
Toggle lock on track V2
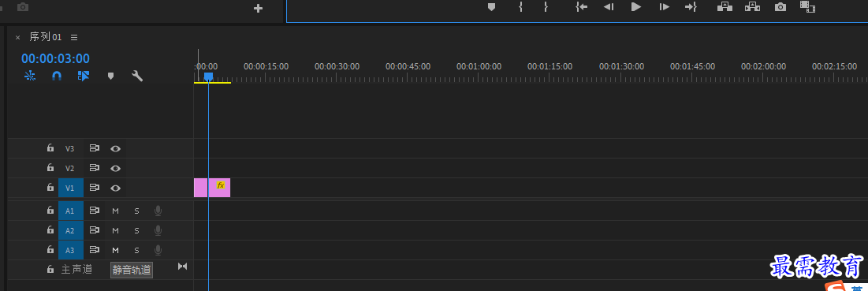(x=50, y=168)
